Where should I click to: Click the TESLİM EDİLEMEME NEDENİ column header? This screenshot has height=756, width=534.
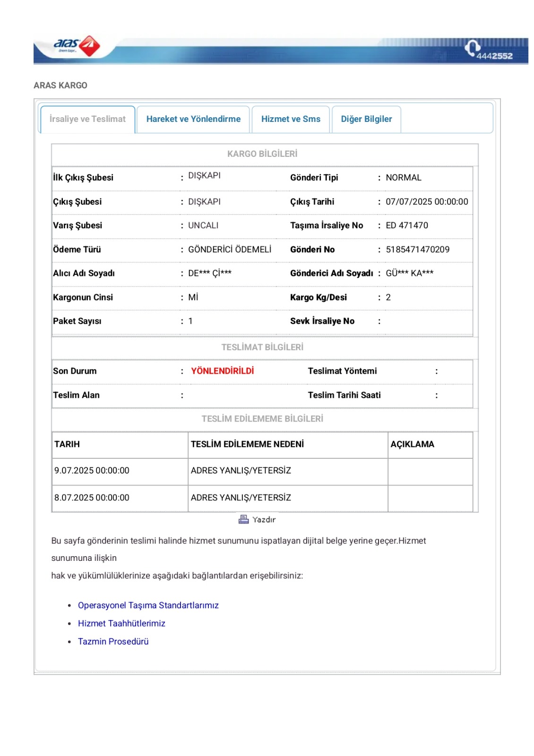click(247, 444)
